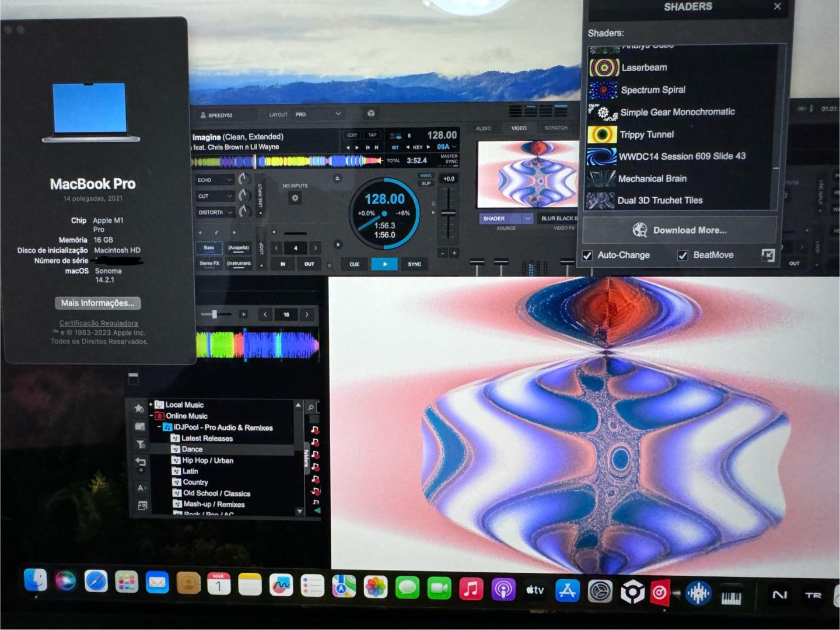Open the line input settings gear

pos(295,198)
